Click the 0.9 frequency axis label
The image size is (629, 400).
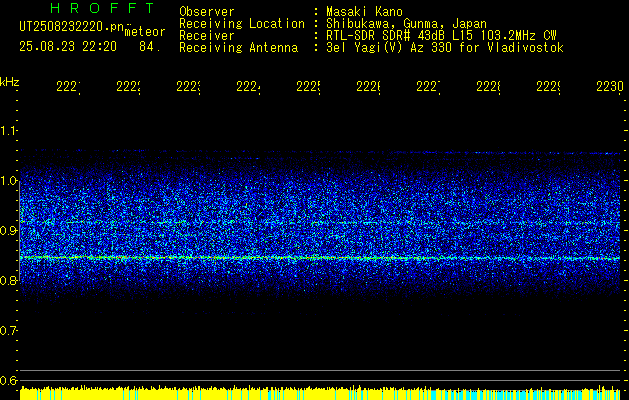tap(8, 230)
